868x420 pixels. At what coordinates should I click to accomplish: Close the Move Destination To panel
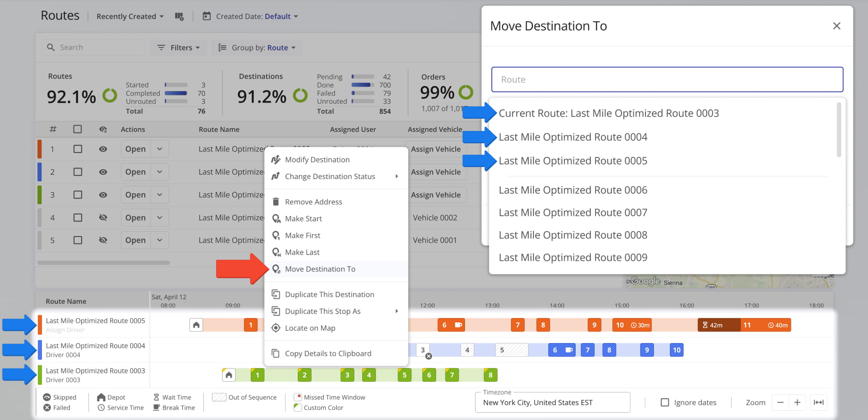click(836, 26)
